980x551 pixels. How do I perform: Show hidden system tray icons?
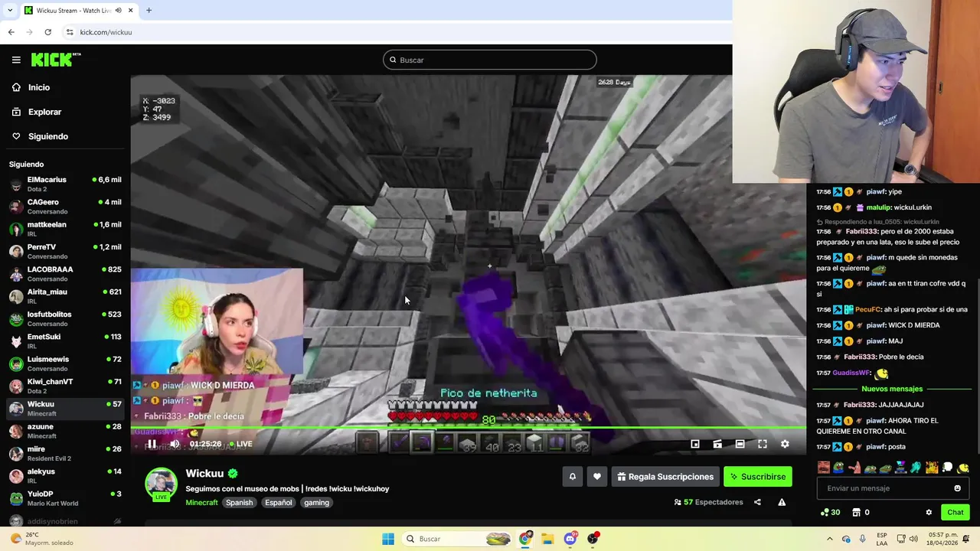point(829,539)
